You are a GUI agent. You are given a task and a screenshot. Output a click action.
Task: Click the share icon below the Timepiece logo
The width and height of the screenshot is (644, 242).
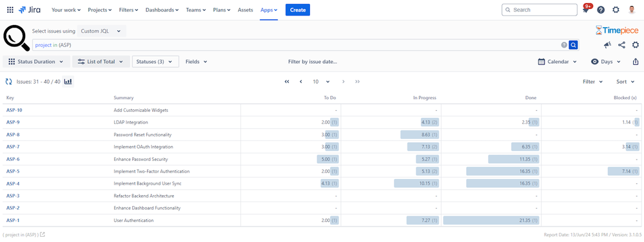click(x=621, y=45)
